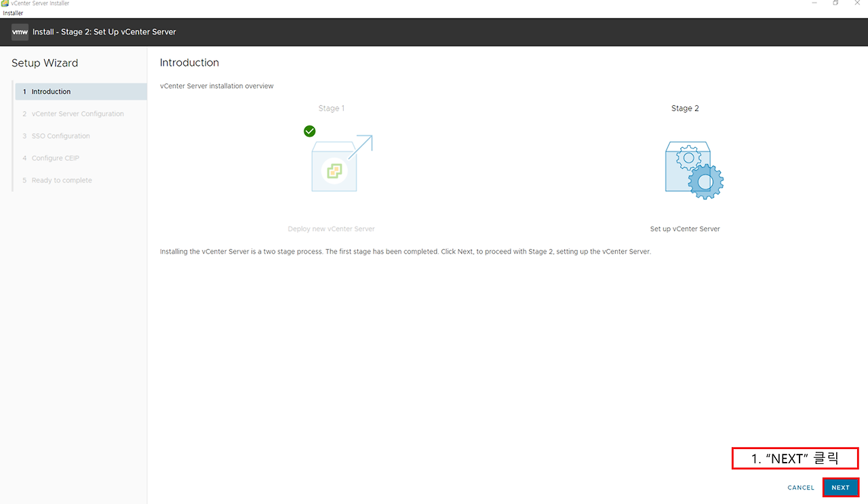Close the installer window

[x=856, y=3]
